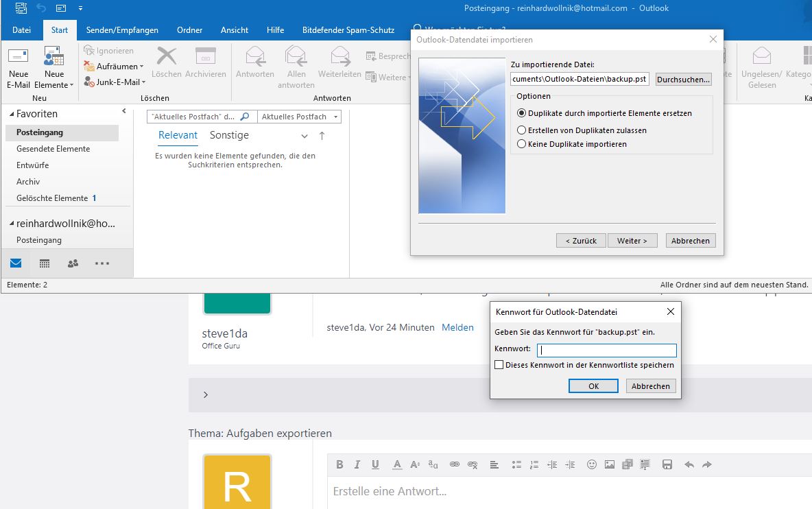Select the Start ribbon tab
The width and height of the screenshot is (812, 509).
(60, 30)
